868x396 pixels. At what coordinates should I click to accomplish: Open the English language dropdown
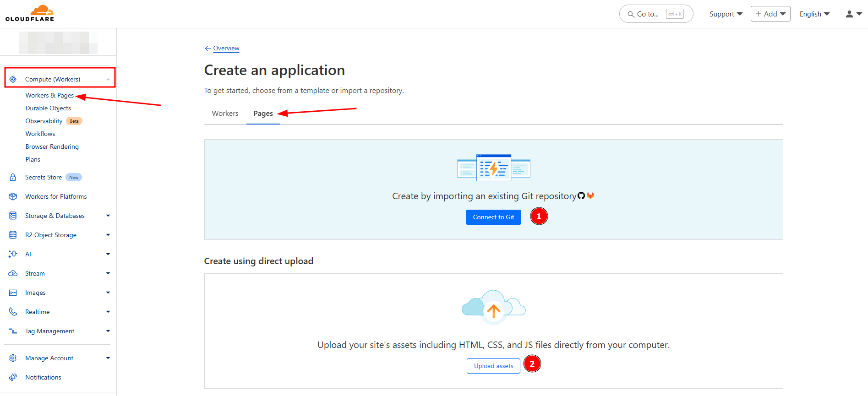tap(814, 14)
